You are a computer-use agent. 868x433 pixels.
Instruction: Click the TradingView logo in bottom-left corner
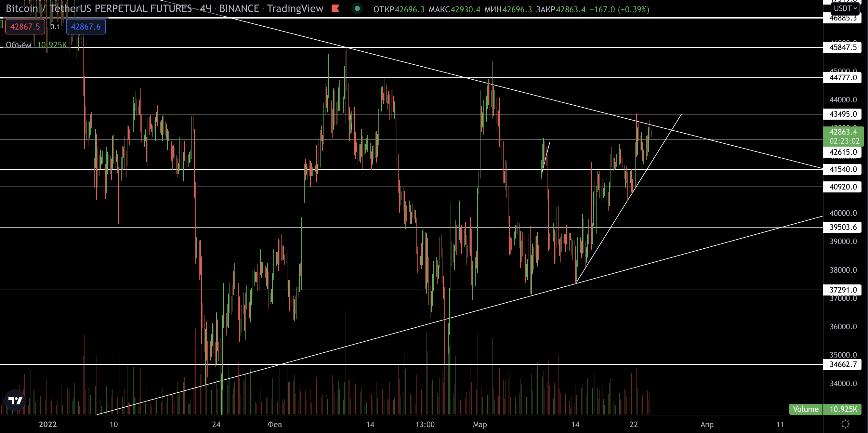coord(15,400)
